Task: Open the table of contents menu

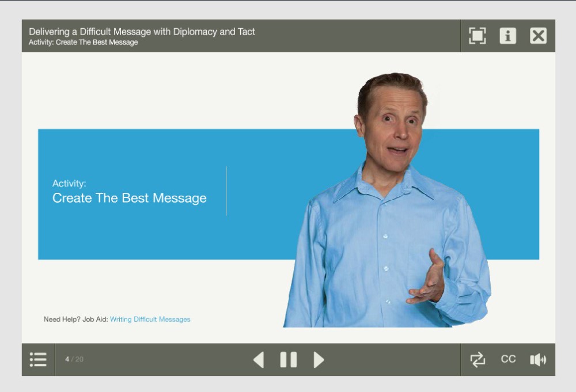Action: coord(38,360)
